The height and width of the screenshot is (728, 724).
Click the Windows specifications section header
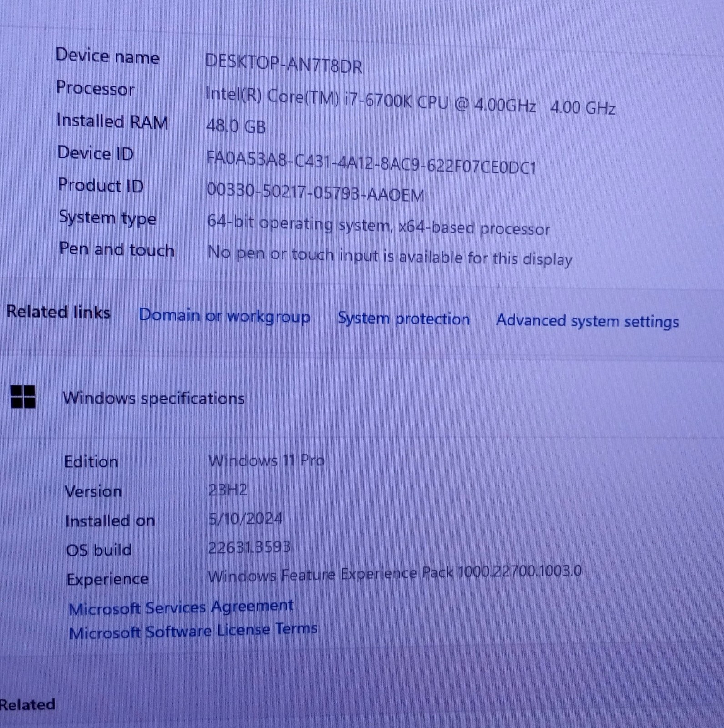154,398
